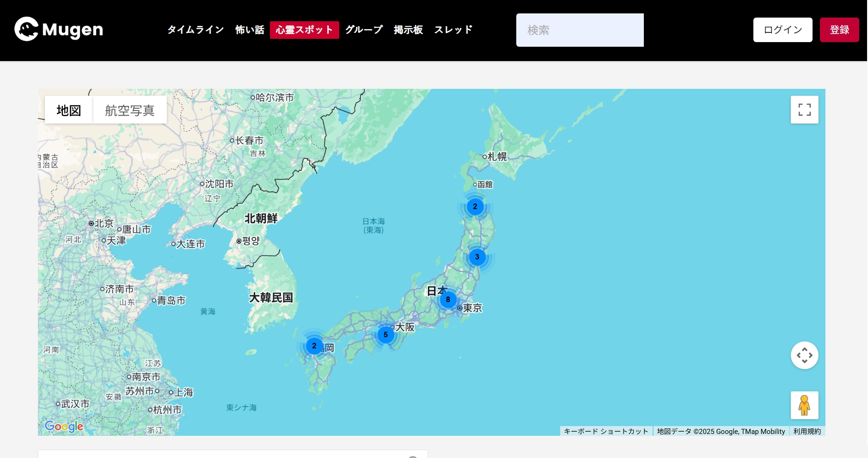Select the 心霊スポット nav tab

tap(304, 30)
